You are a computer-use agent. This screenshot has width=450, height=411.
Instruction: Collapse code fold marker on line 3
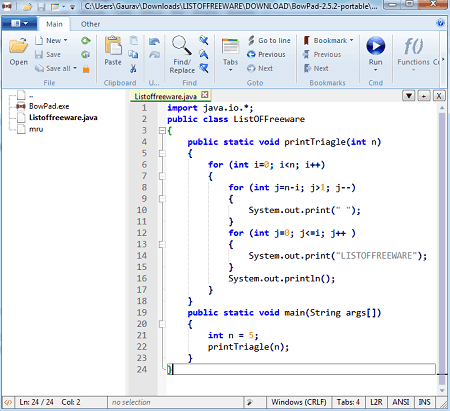162,131
